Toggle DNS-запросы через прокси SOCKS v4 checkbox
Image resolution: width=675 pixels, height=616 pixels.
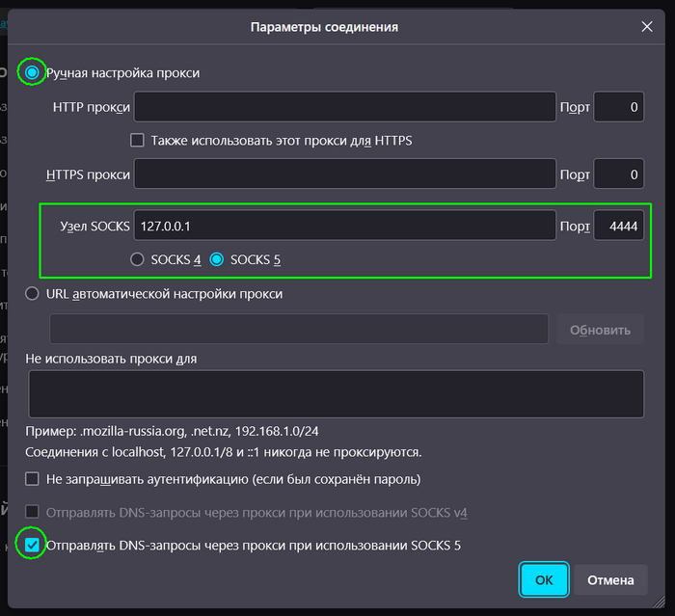[33, 512]
